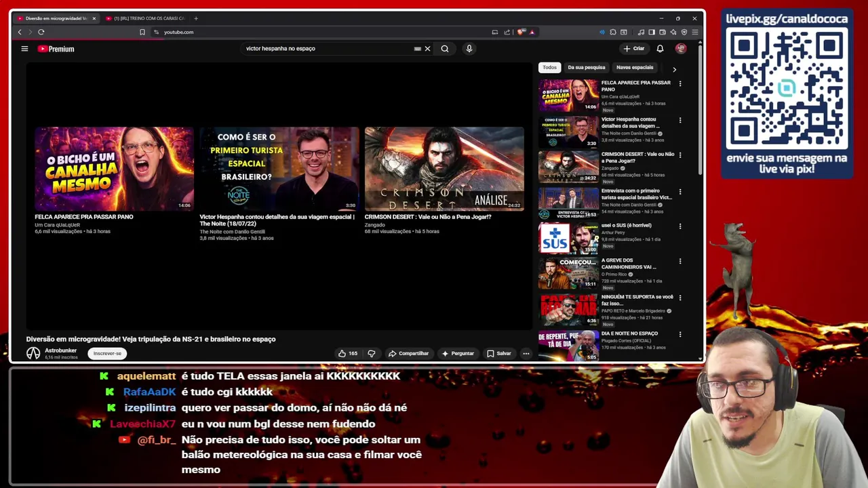Clear the search query with X
The height and width of the screenshot is (488, 868).
pos(427,49)
